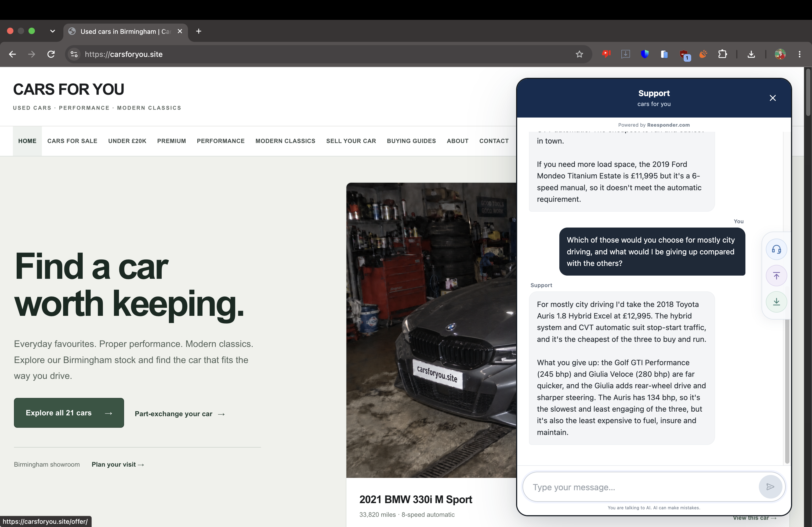Open PERFORMANCE navigation item
Viewport: 812px width, 527px height.
coord(221,141)
